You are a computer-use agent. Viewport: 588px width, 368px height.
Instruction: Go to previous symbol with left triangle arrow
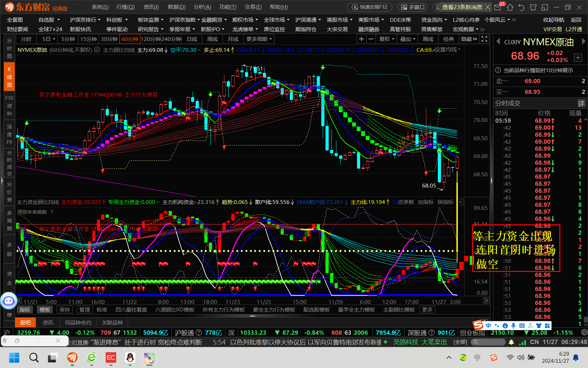tap(498, 42)
